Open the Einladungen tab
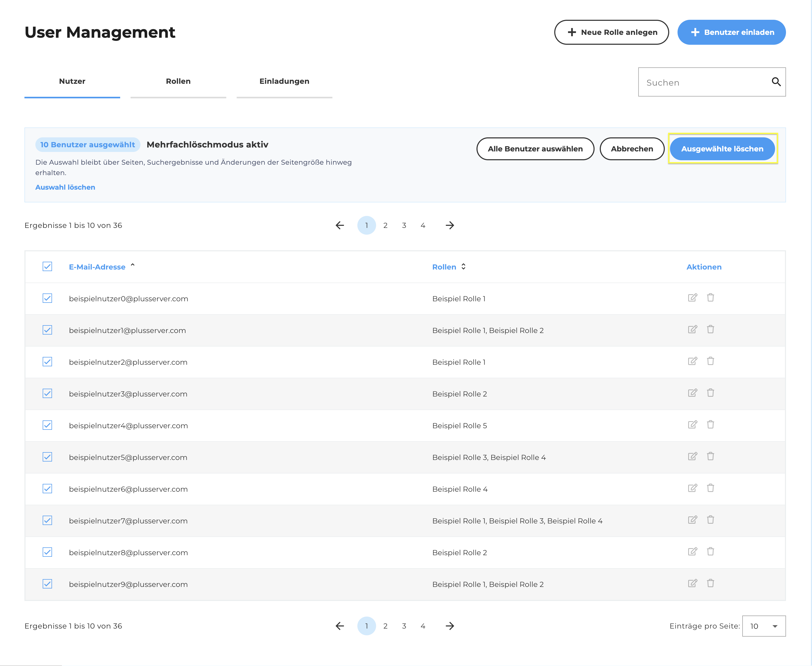This screenshot has height=666, width=812. click(x=284, y=81)
